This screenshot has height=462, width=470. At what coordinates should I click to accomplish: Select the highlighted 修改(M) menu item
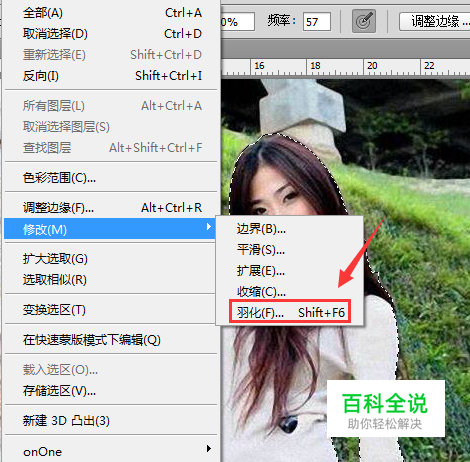pyautogui.click(x=110, y=229)
